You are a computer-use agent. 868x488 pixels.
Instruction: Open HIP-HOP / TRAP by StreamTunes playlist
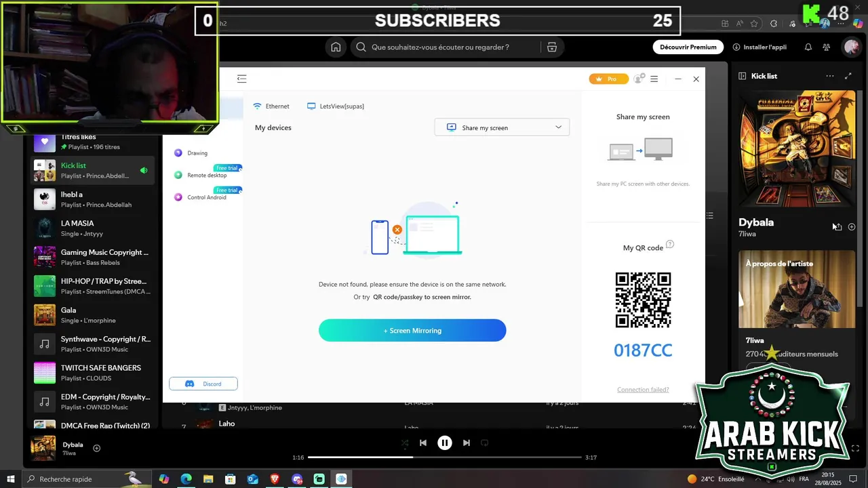click(x=92, y=286)
